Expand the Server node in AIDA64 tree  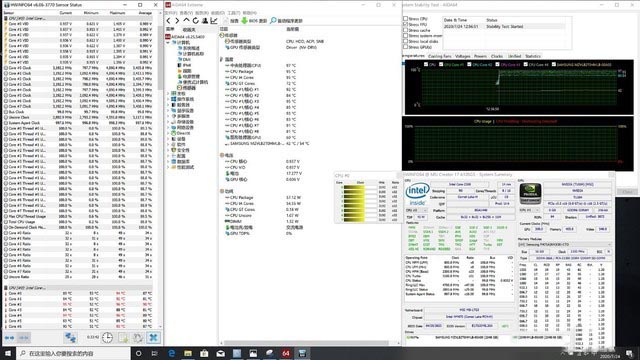(x=168, y=105)
